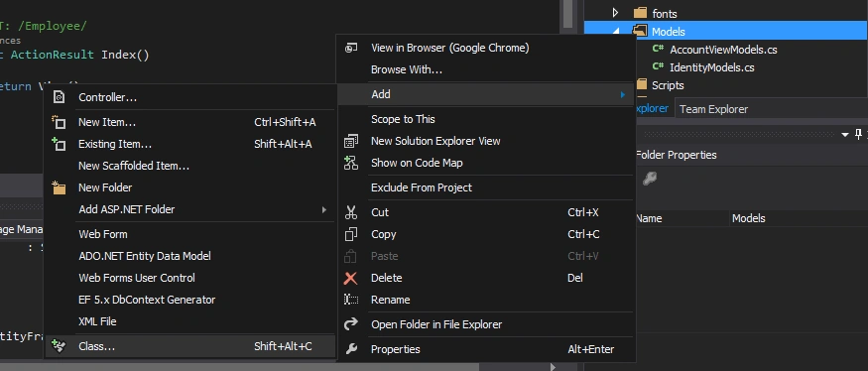Image resolution: width=868 pixels, height=371 pixels.
Task: Expand the fonts folder tree node
Action: 615,13
